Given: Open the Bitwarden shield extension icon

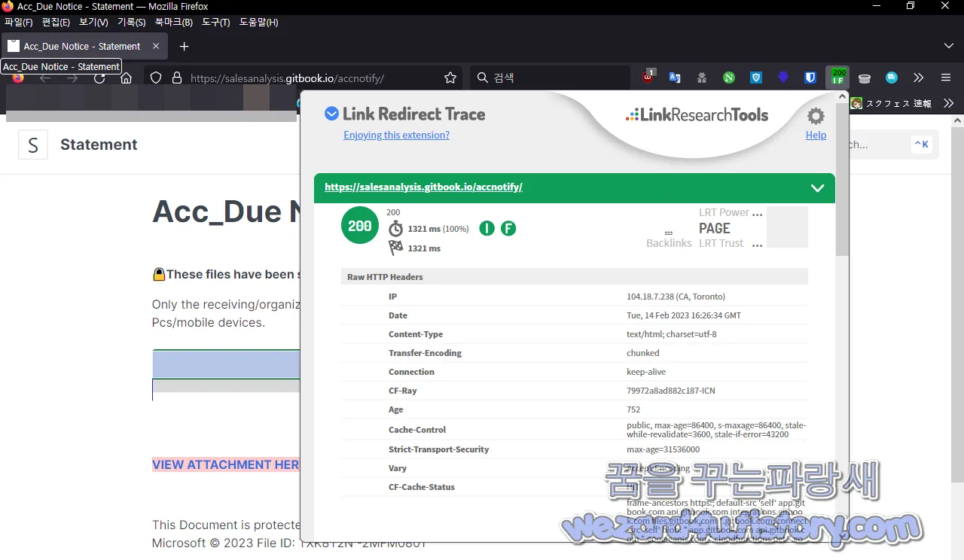Looking at the screenshot, I should (x=810, y=78).
